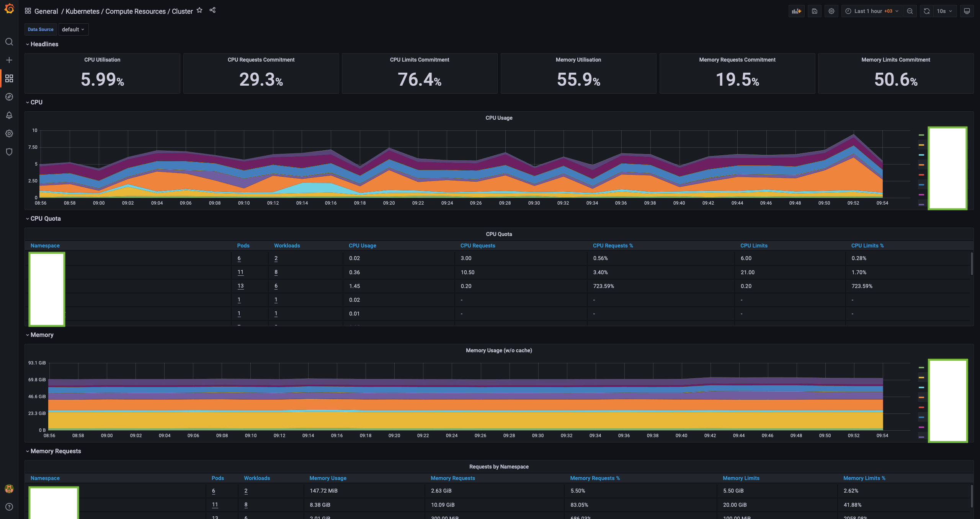Open the Create plus menu in sidebar

click(9, 60)
